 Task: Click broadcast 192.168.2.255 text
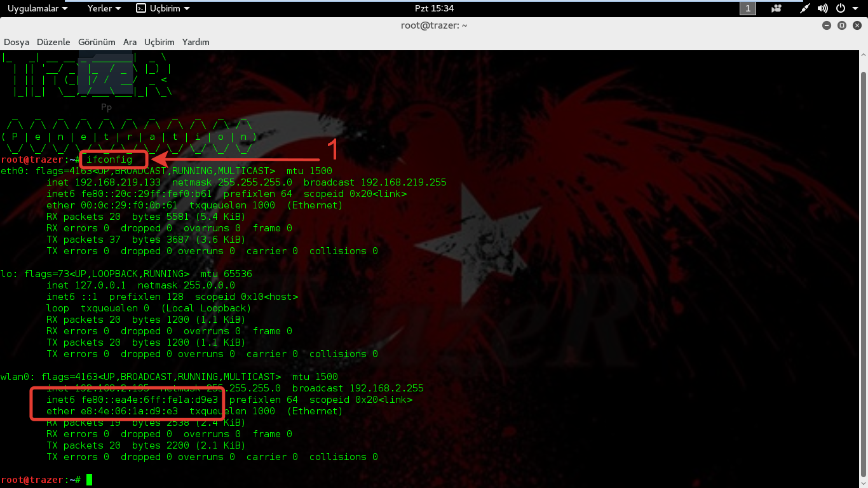358,388
